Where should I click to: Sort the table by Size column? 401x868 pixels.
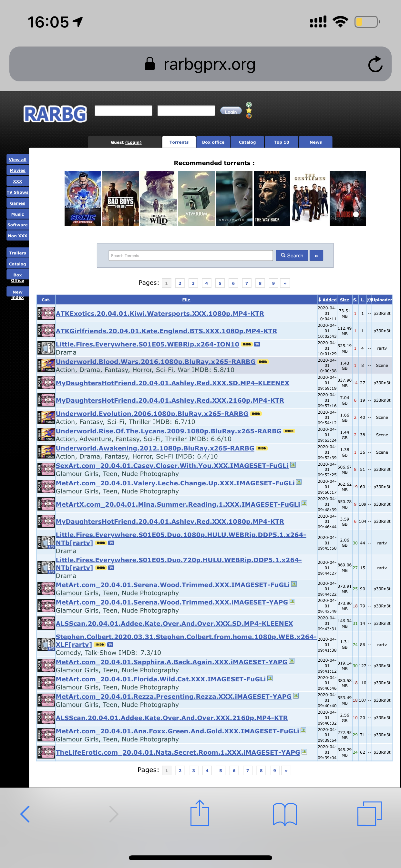click(x=344, y=300)
